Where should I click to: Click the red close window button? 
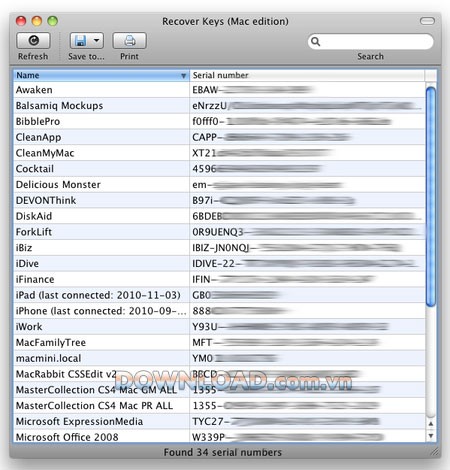point(21,21)
